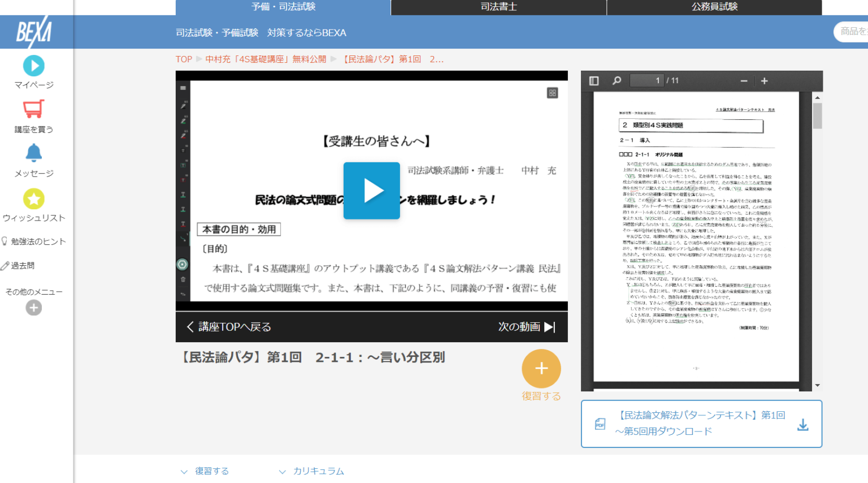Play the lecture video
The height and width of the screenshot is (483, 868).
tap(372, 191)
